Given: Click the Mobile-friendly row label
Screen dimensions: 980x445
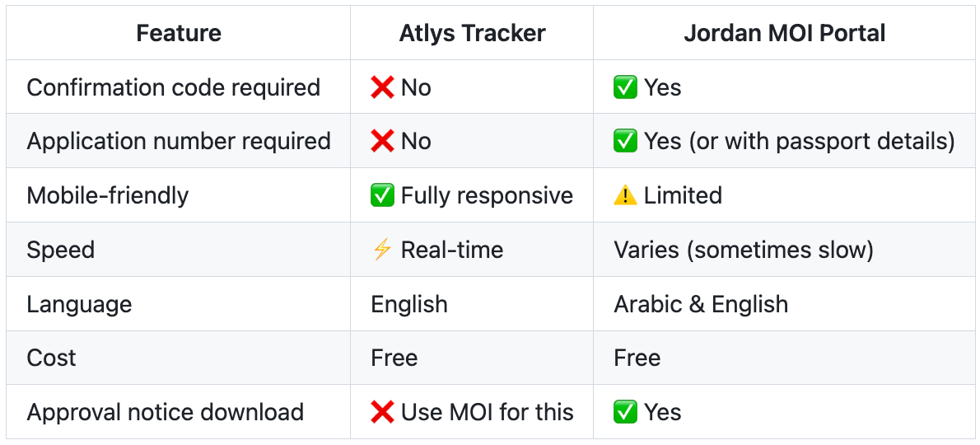Looking at the screenshot, I should coord(108,195).
